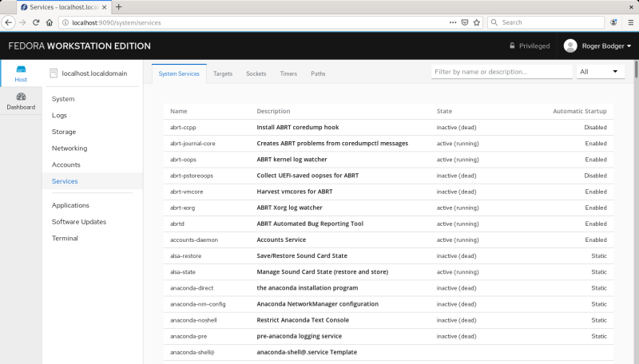Open the Roger Bodger user dropdown
639x364 pixels.
coord(597,46)
